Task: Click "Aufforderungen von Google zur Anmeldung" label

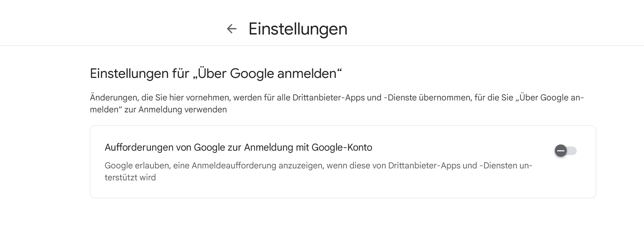Action: pyautogui.click(x=238, y=148)
